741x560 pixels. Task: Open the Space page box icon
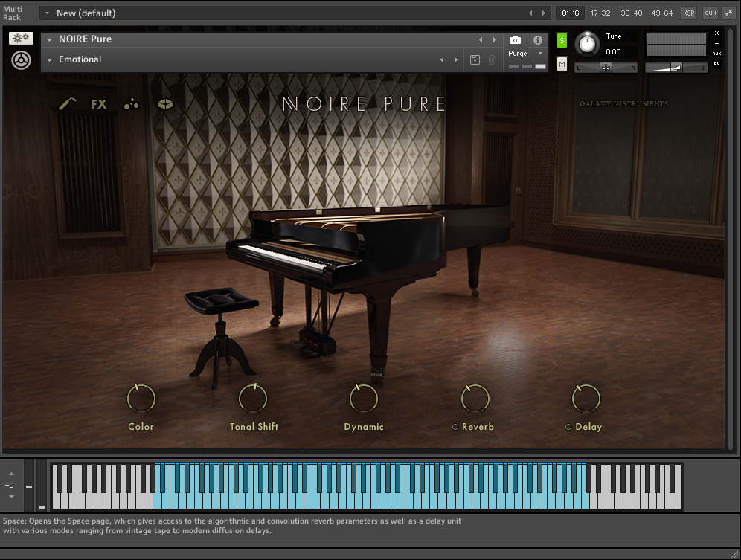(x=165, y=104)
